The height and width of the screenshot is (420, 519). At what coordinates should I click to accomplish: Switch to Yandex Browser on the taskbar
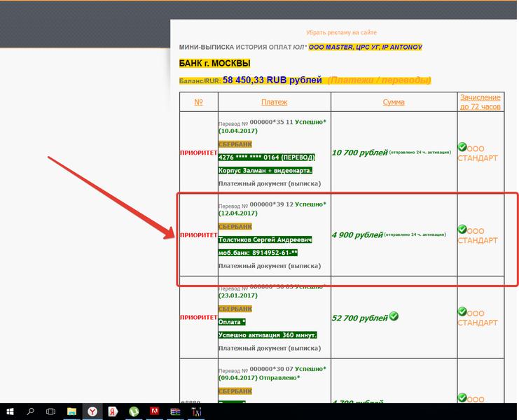[x=92, y=412]
